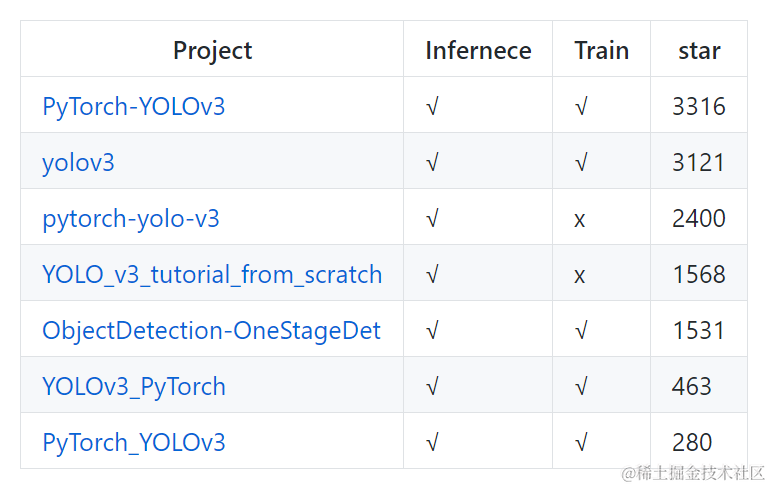This screenshot has height=488, width=771.
Task: Click the 3316 star count cell
Action: coord(698,106)
